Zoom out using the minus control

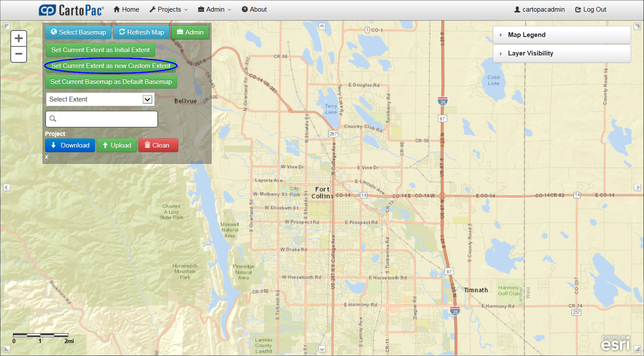[x=18, y=54]
